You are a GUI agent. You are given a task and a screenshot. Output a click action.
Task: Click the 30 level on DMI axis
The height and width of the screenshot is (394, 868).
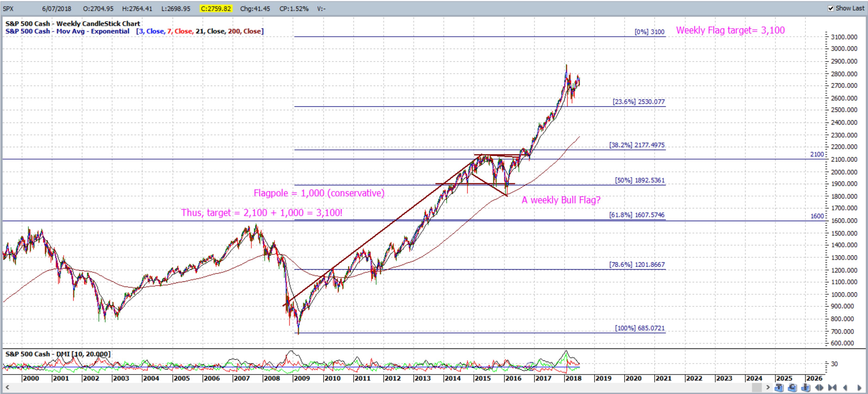coord(834,364)
